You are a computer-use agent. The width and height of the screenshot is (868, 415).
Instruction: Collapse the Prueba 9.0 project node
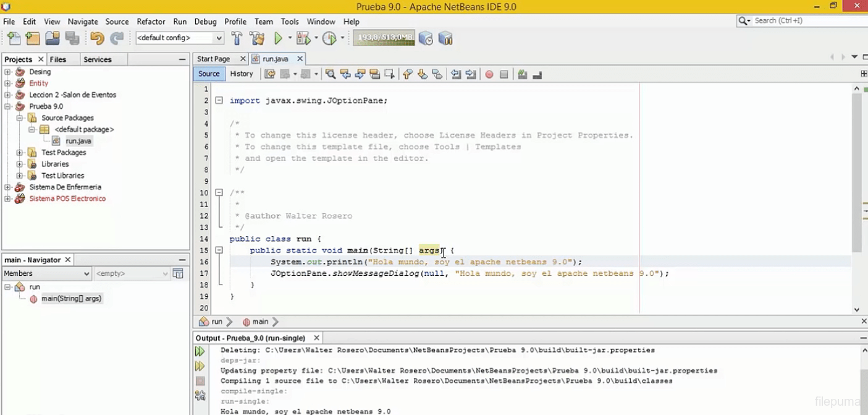(7, 106)
